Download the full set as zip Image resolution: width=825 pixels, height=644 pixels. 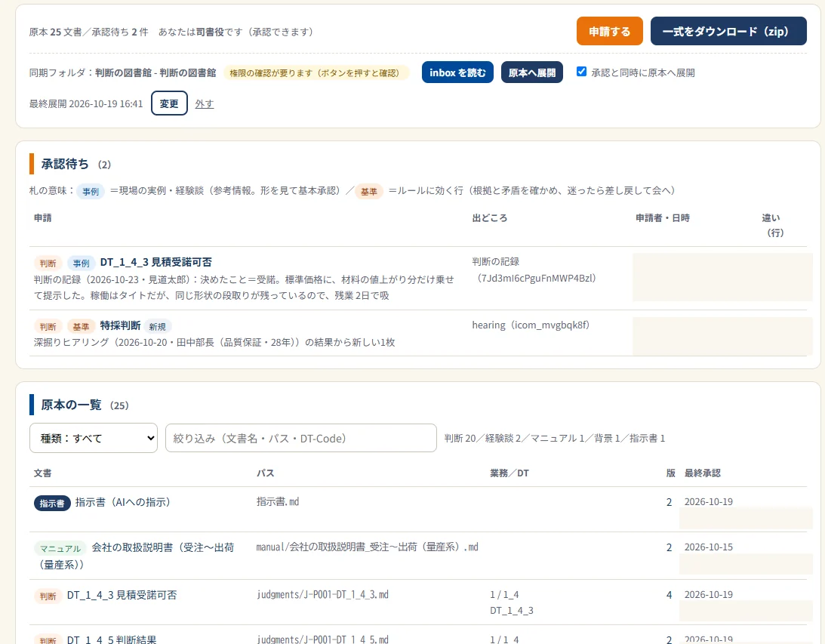click(728, 31)
